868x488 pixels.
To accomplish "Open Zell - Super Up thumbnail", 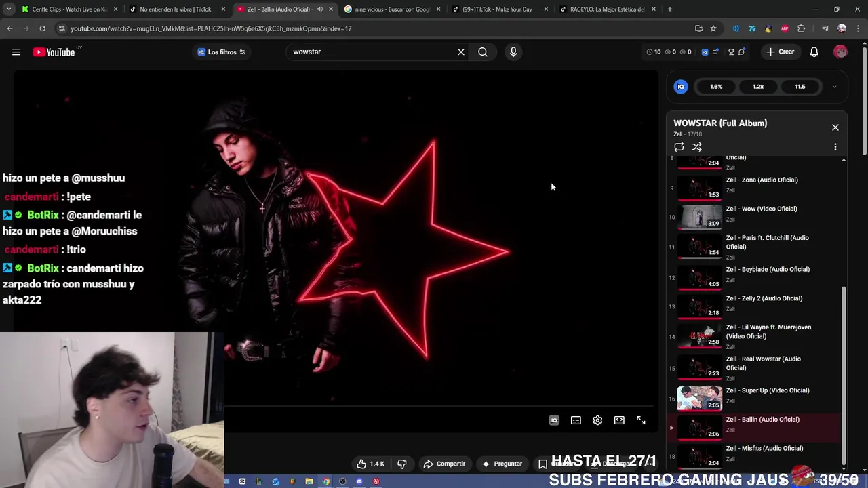I will (700, 398).
